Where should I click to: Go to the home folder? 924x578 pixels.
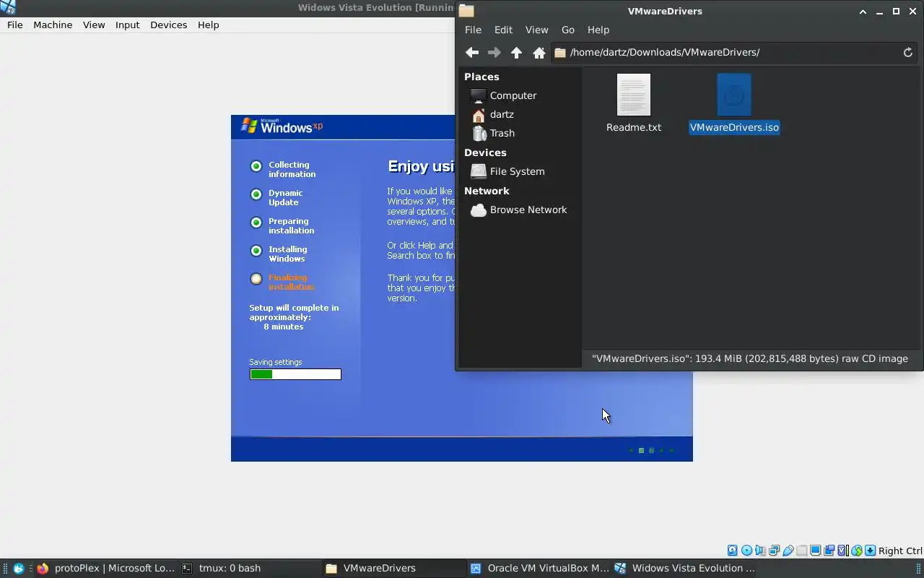click(x=539, y=52)
